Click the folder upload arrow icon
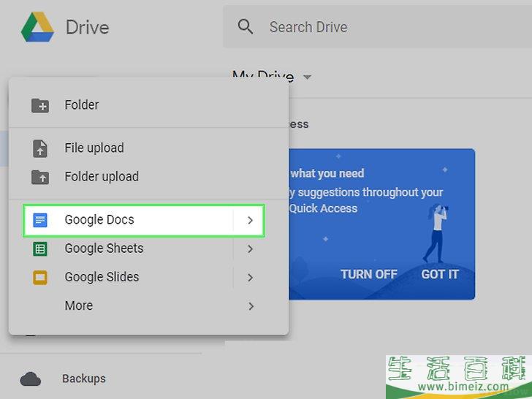The image size is (532, 399). point(40,177)
